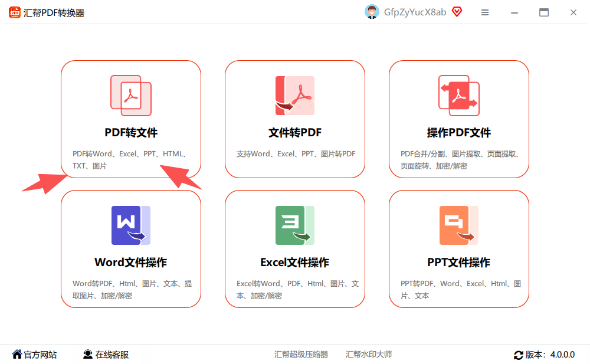Open the 文件转PDF heading
This screenshot has height=364, width=590.
tap(294, 133)
